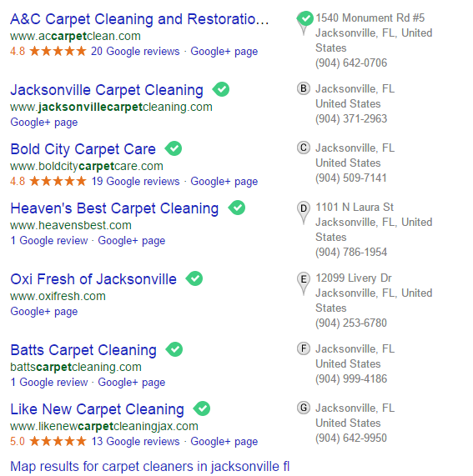
Task: Click the green verified badge next to Oxi Fresh of Jacksonville
Action: pos(194,278)
